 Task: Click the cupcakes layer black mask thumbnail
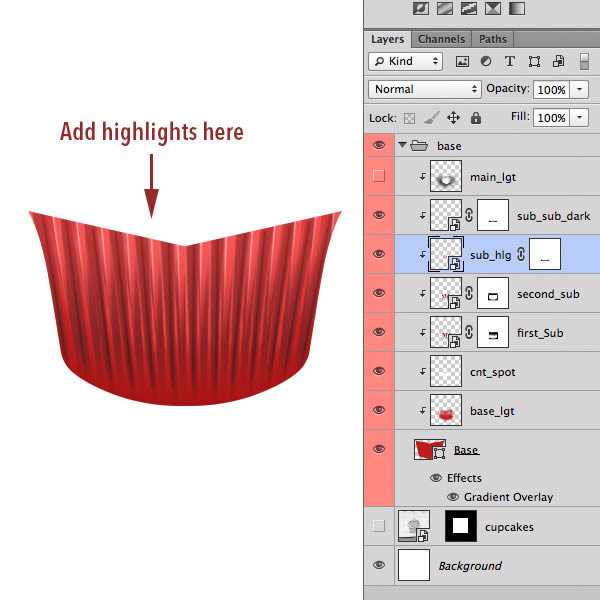[461, 525]
